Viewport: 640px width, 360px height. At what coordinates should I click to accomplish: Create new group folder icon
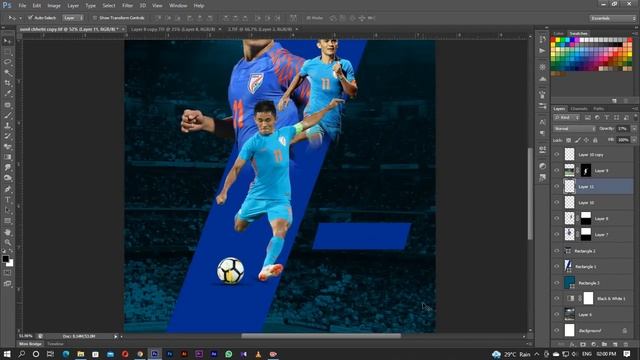pyautogui.click(x=604, y=344)
